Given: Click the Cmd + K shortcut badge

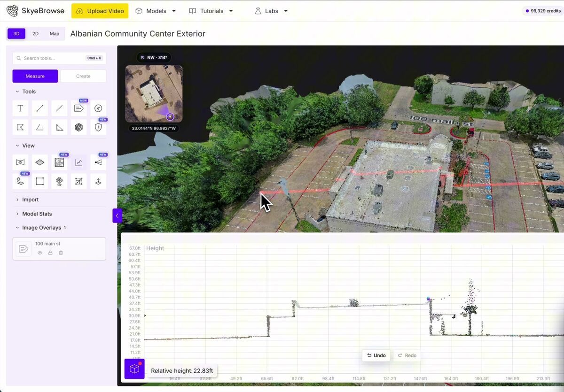Looking at the screenshot, I should pos(94,58).
